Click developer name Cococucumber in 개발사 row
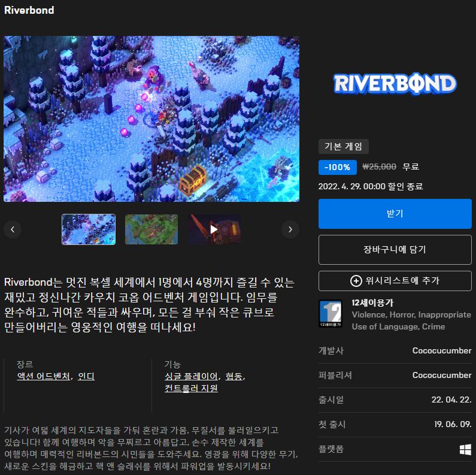This screenshot has width=476, height=475. click(x=442, y=350)
